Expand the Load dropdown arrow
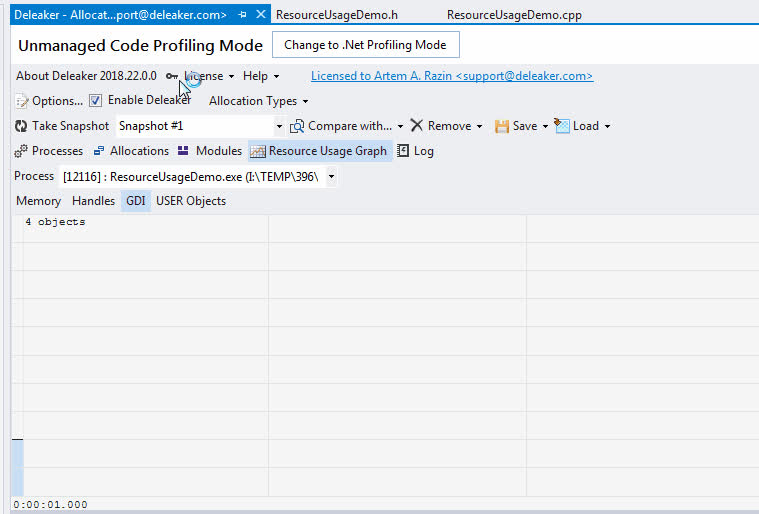This screenshot has height=514, width=759. tap(607, 126)
